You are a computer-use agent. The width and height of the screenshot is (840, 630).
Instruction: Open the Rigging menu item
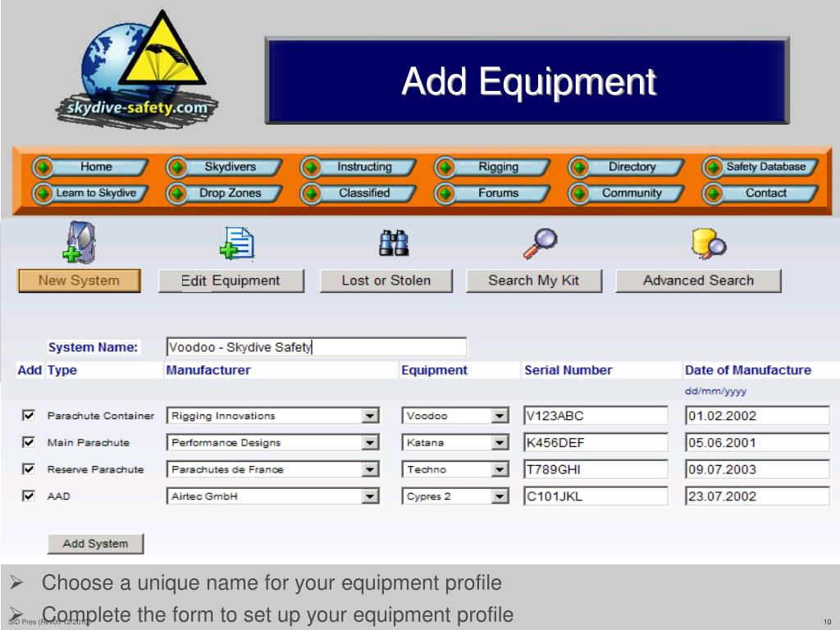[493, 167]
